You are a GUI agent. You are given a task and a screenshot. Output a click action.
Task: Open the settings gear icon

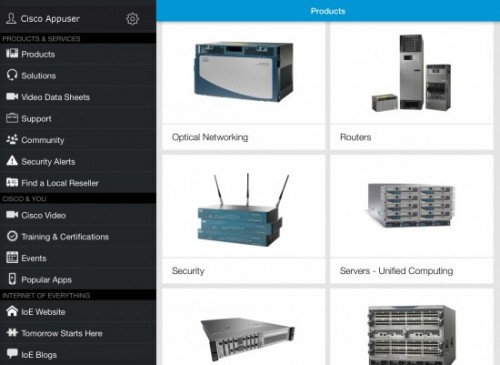tap(132, 19)
